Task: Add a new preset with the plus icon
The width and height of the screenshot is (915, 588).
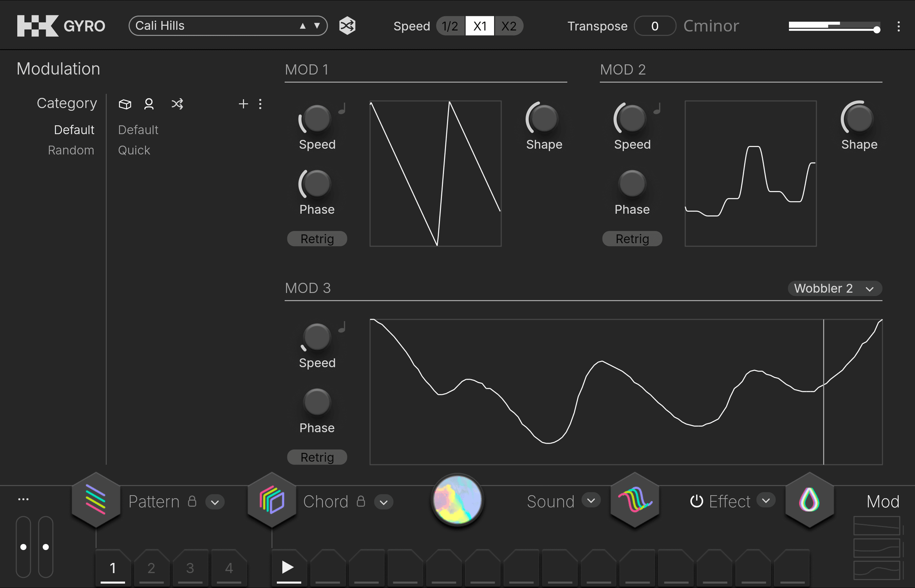Action: (x=243, y=104)
